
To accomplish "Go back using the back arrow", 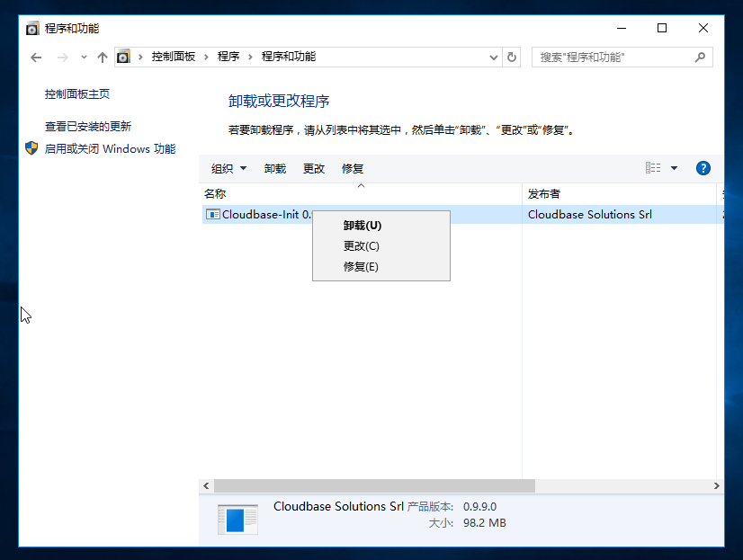I will click(36, 58).
